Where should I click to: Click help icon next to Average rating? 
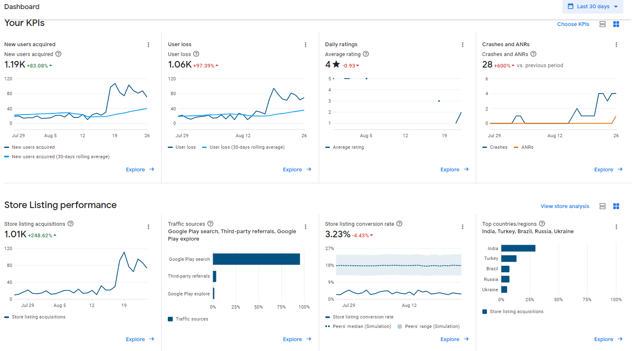[x=366, y=54]
